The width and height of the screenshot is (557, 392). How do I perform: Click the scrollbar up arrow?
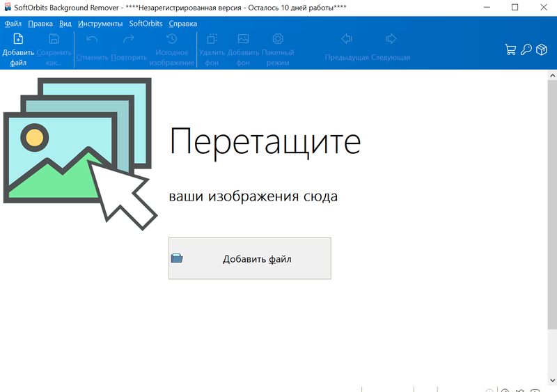(552, 75)
